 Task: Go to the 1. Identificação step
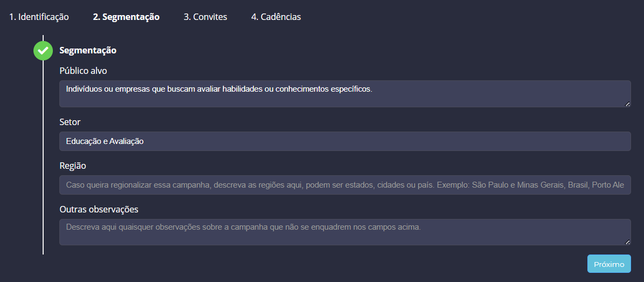tap(39, 17)
